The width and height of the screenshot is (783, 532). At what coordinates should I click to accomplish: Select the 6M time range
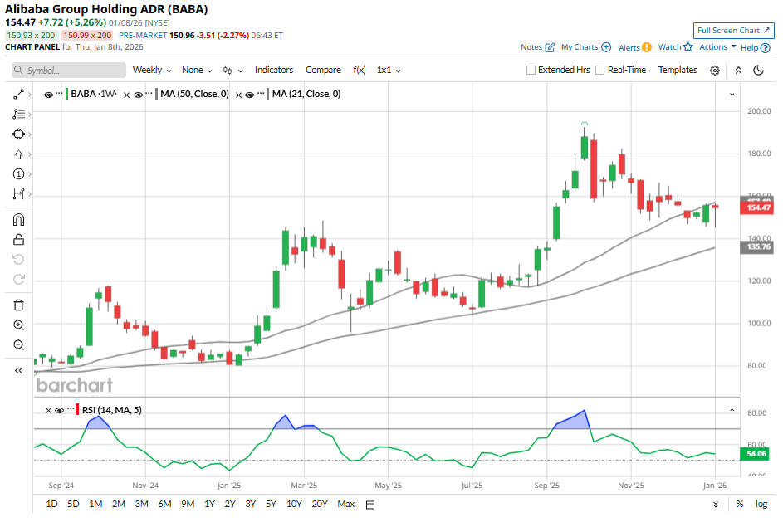(x=164, y=504)
